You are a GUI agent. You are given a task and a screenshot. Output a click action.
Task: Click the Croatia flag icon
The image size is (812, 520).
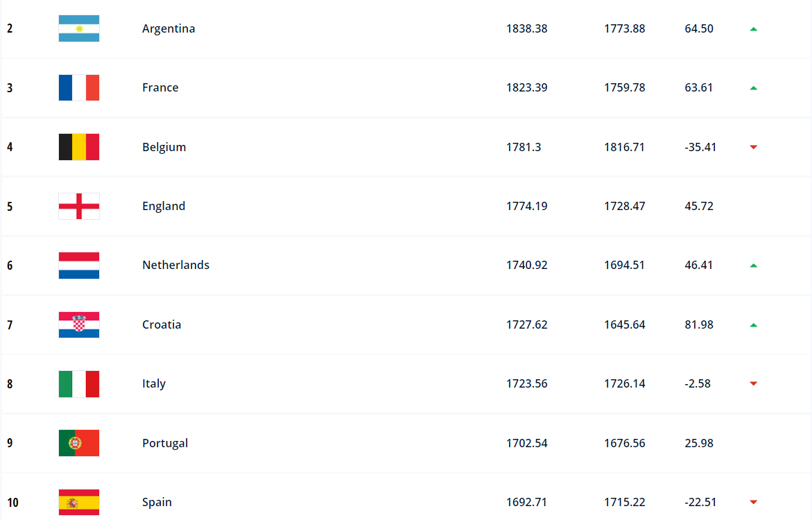79,324
